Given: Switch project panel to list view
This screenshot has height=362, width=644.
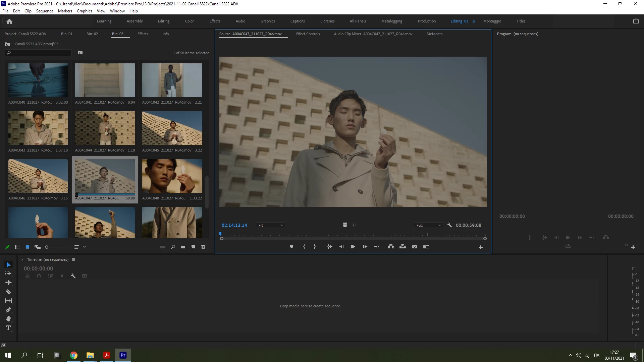Looking at the screenshot, I should pyautogui.click(x=17, y=247).
